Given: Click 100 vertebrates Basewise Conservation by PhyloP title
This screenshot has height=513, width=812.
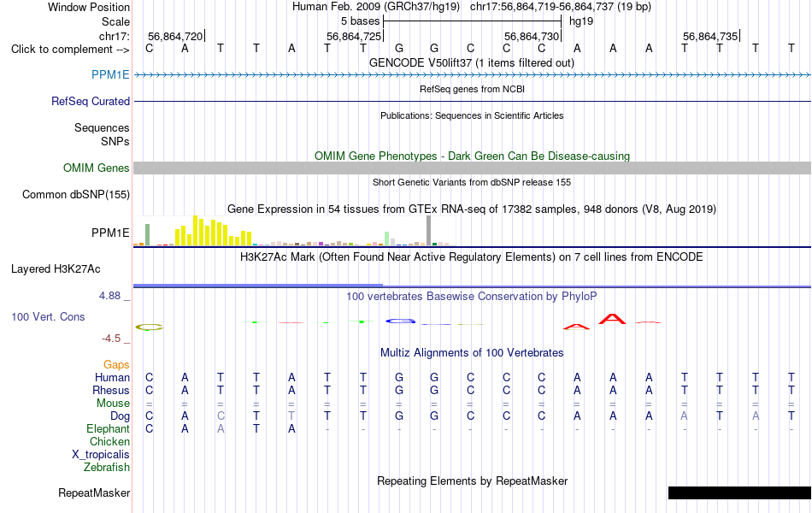Looking at the screenshot, I should [472, 297].
